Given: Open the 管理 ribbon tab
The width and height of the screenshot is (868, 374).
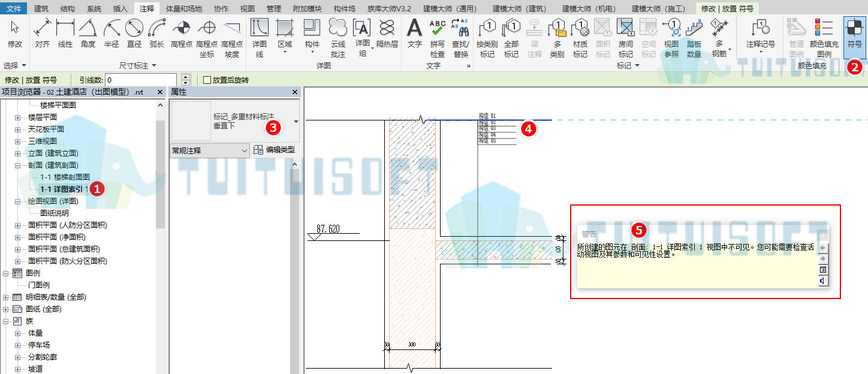Looking at the screenshot, I should tap(274, 8).
